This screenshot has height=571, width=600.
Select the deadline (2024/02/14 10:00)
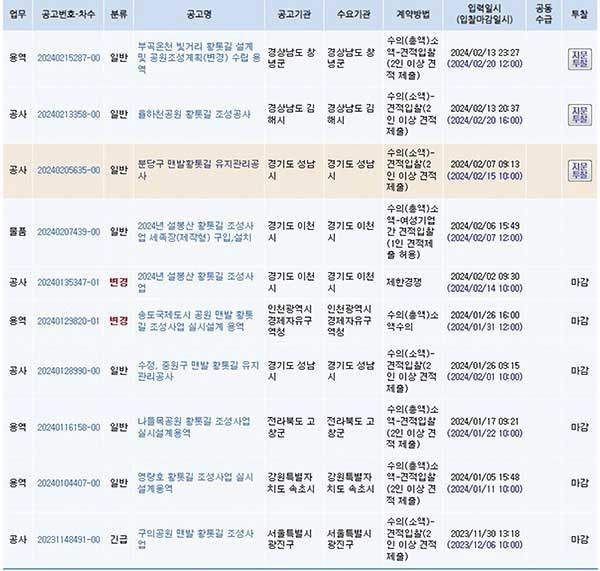point(485,288)
